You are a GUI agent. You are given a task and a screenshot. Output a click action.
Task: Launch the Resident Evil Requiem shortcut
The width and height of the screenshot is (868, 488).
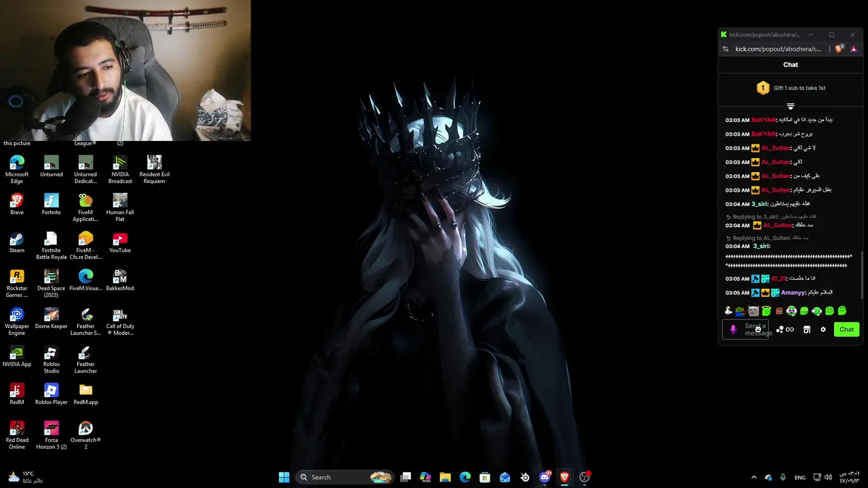pos(155,169)
